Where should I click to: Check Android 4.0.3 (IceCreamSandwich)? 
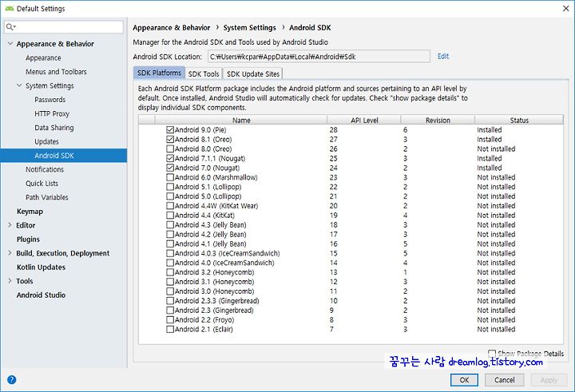click(170, 253)
